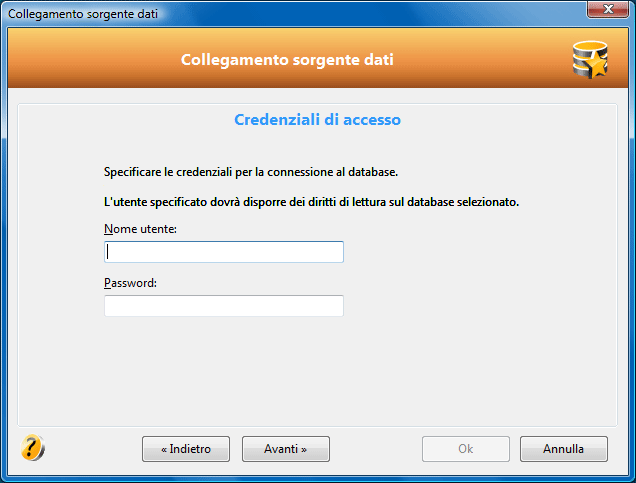Focus the Password text field

224,306
